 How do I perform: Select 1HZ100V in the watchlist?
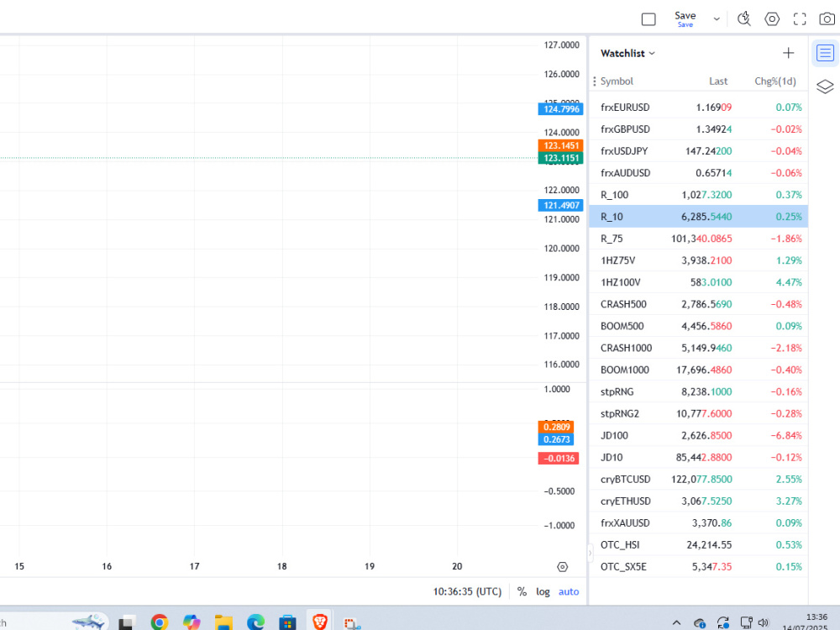[x=698, y=282]
